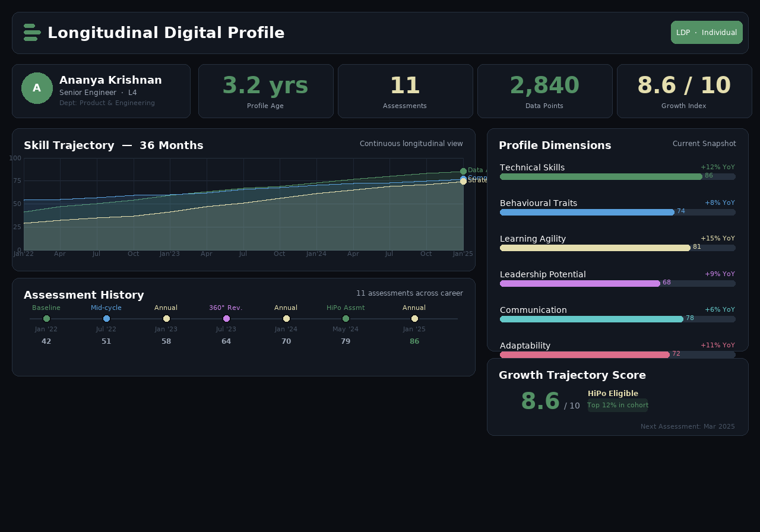Select the Baseline Jan '22 assessment marker

46,319
